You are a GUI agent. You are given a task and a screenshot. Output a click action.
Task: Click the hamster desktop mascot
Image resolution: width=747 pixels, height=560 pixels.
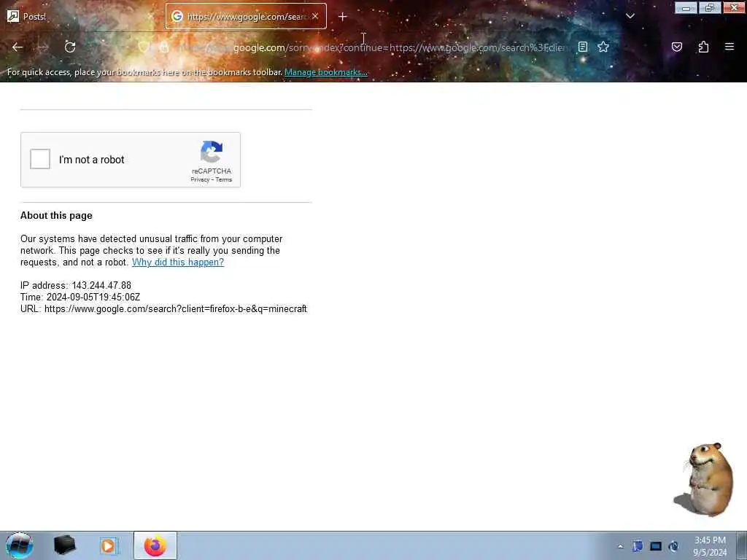(x=704, y=479)
